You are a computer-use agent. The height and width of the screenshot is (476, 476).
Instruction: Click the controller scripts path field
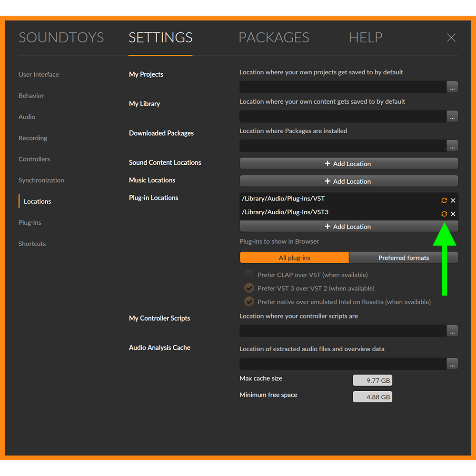click(x=343, y=331)
